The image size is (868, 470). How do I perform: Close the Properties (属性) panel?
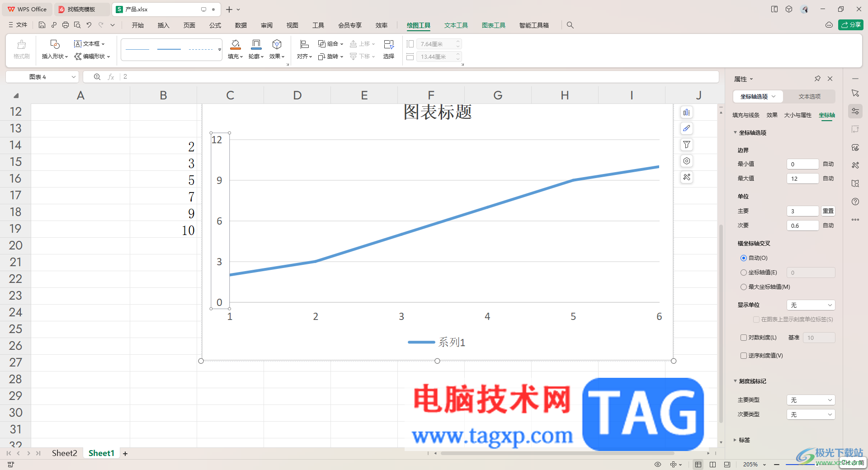point(830,79)
